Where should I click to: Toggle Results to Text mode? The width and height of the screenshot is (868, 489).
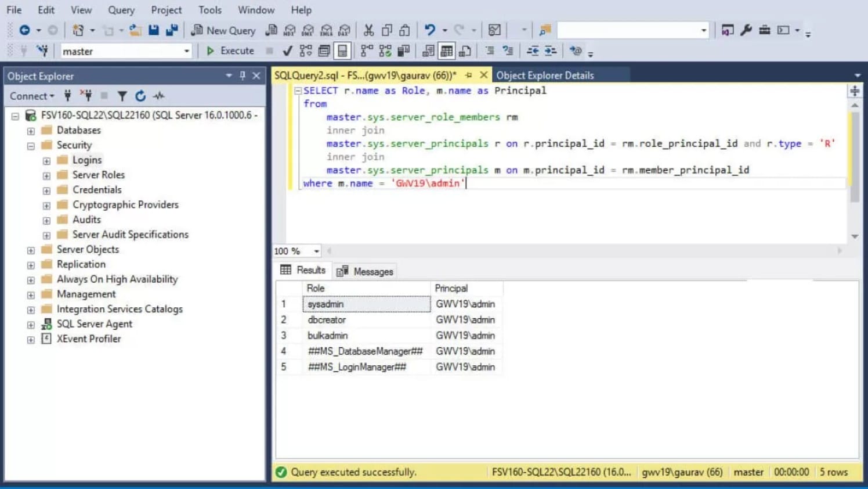[428, 51]
